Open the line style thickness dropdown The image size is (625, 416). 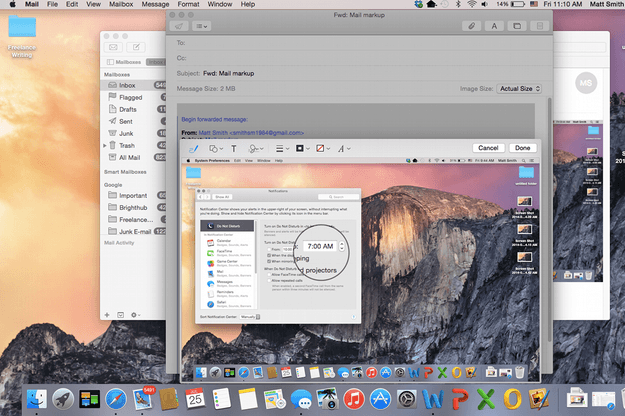(x=283, y=149)
